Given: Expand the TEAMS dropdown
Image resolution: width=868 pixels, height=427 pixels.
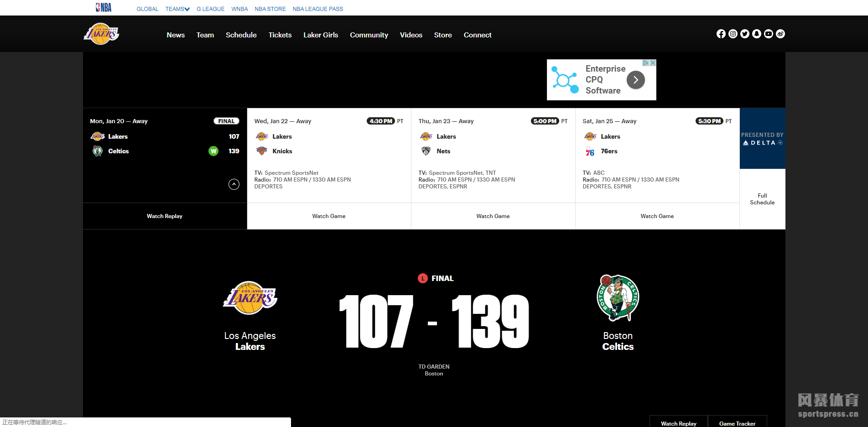Looking at the screenshot, I should [x=177, y=9].
